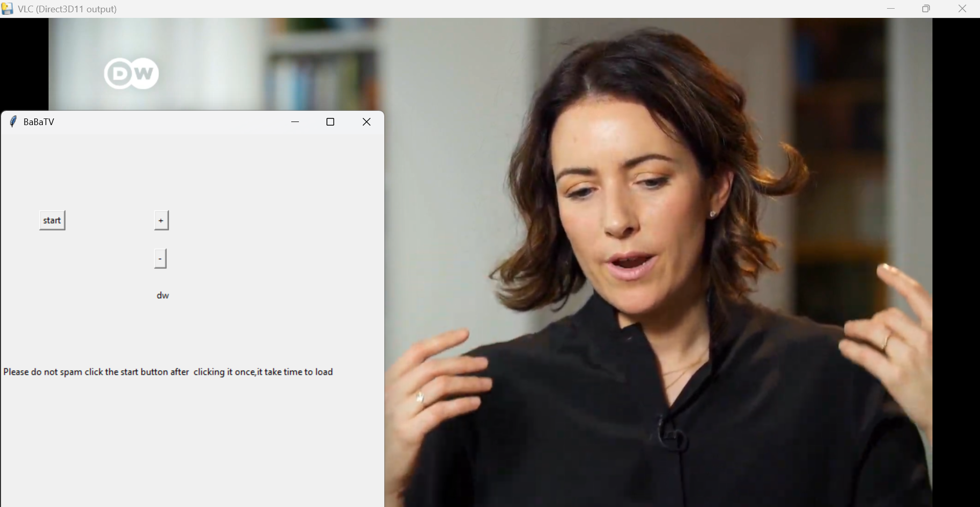This screenshot has width=980, height=507.
Task: Click the 'Please do not spam click' notice text
Action: pos(168,372)
